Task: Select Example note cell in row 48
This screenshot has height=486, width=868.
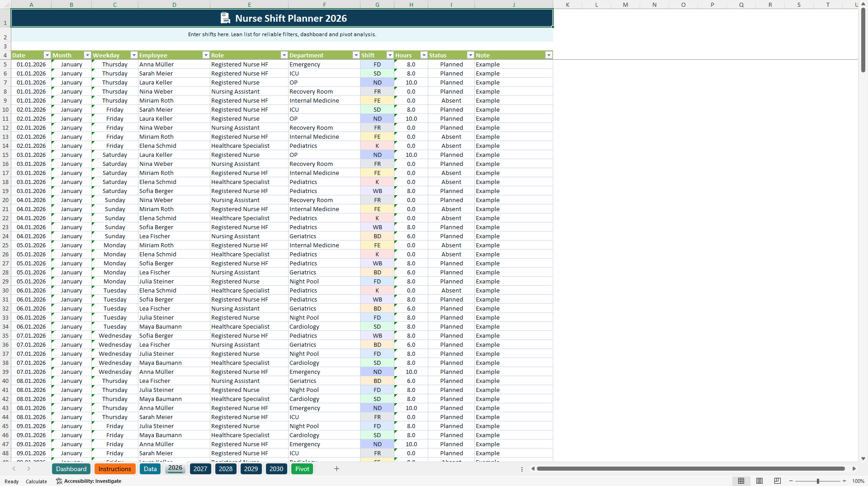Action: click(x=513, y=453)
